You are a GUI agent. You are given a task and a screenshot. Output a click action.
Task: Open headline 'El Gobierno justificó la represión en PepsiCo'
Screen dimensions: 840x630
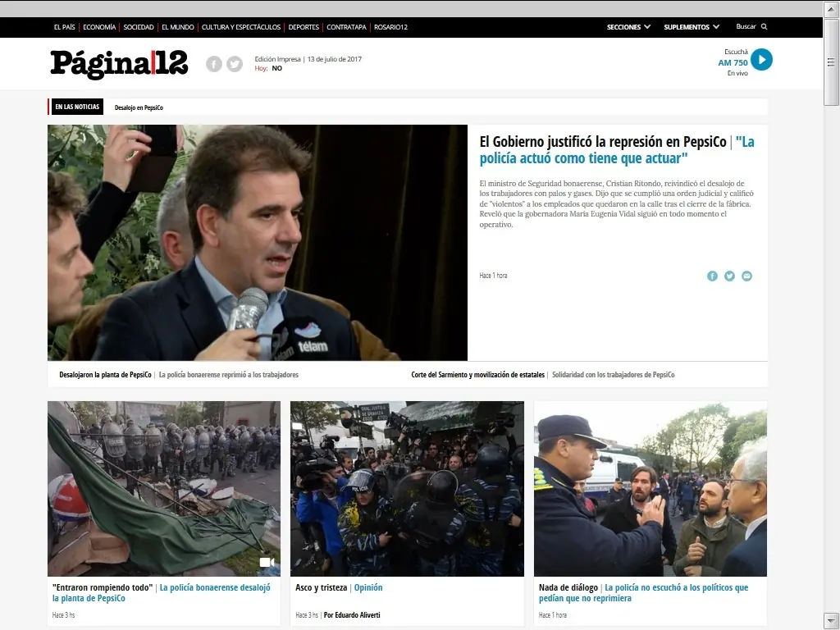tap(603, 142)
